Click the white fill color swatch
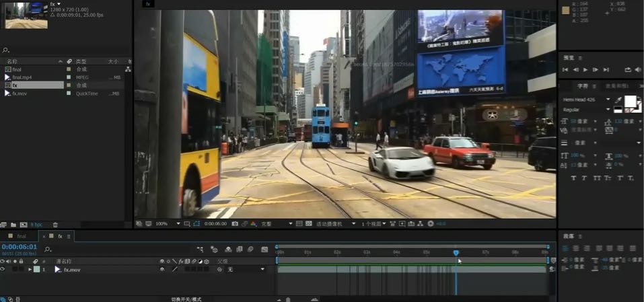The image size is (644, 302). (x=631, y=101)
